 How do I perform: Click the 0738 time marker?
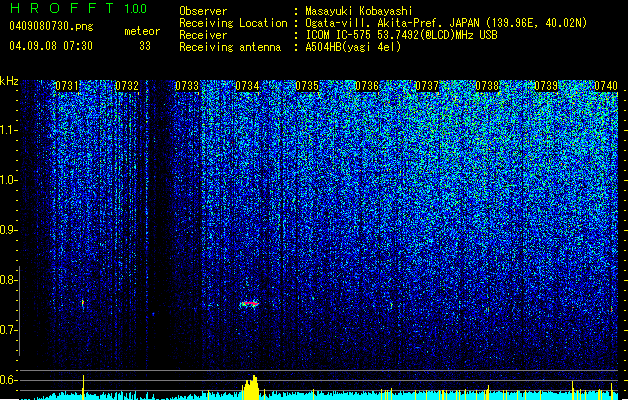tap(487, 86)
